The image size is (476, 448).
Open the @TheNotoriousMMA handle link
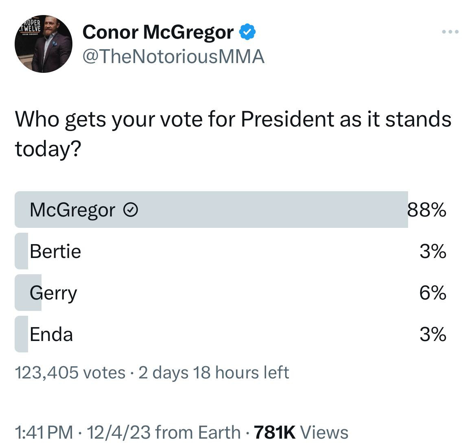coord(173,57)
